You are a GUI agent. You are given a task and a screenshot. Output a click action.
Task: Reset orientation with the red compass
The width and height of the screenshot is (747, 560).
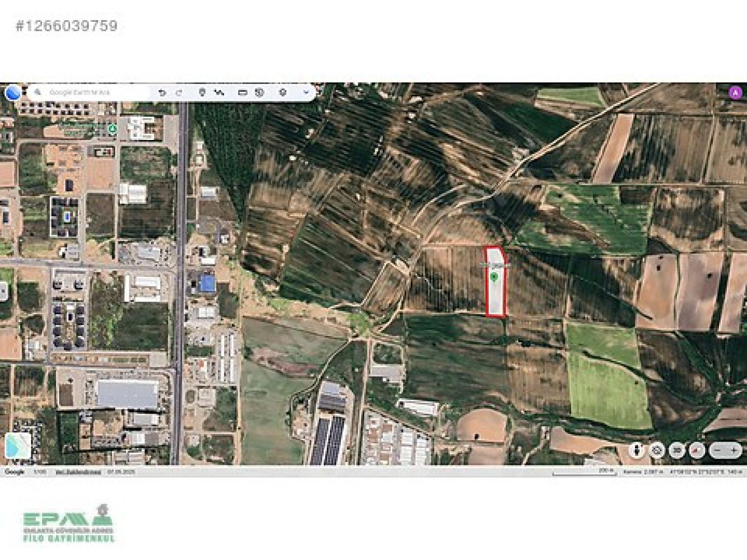(697, 450)
